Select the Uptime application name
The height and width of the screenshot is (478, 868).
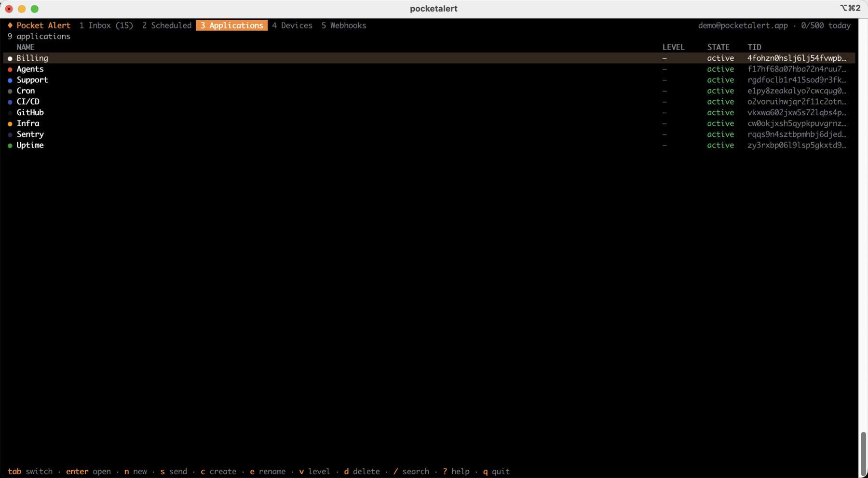pyautogui.click(x=30, y=146)
